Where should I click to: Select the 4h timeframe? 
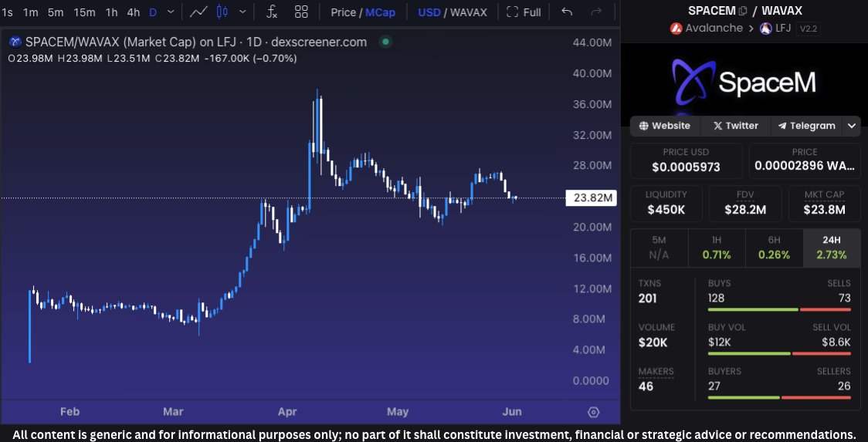[134, 12]
